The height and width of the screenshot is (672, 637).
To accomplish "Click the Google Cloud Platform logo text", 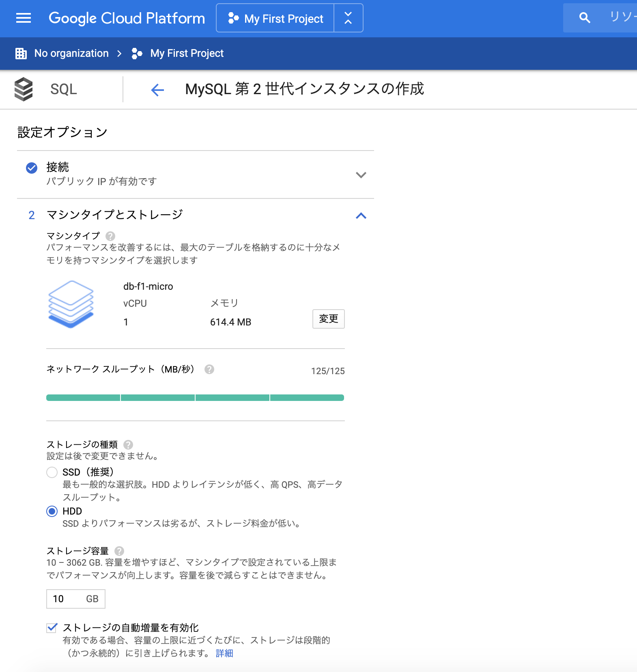I will 127,18.
